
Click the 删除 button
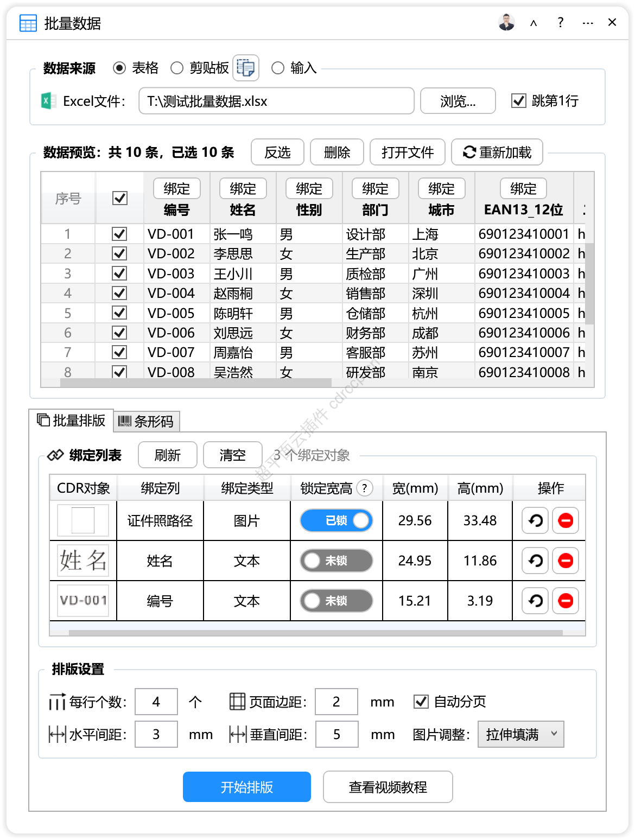pyautogui.click(x=337, y=152)
